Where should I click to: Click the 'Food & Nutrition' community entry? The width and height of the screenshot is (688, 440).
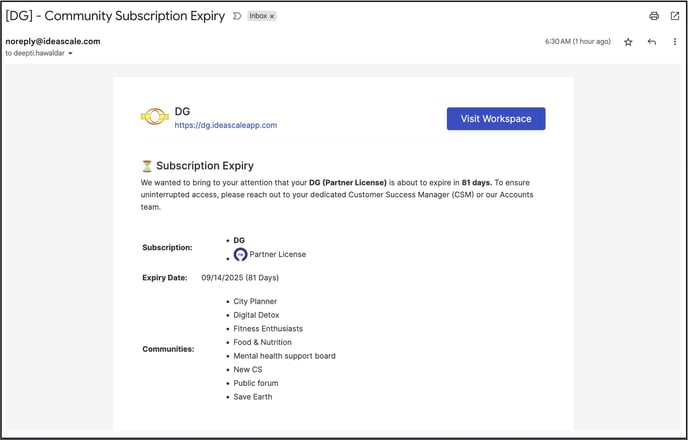pos(262,342)
